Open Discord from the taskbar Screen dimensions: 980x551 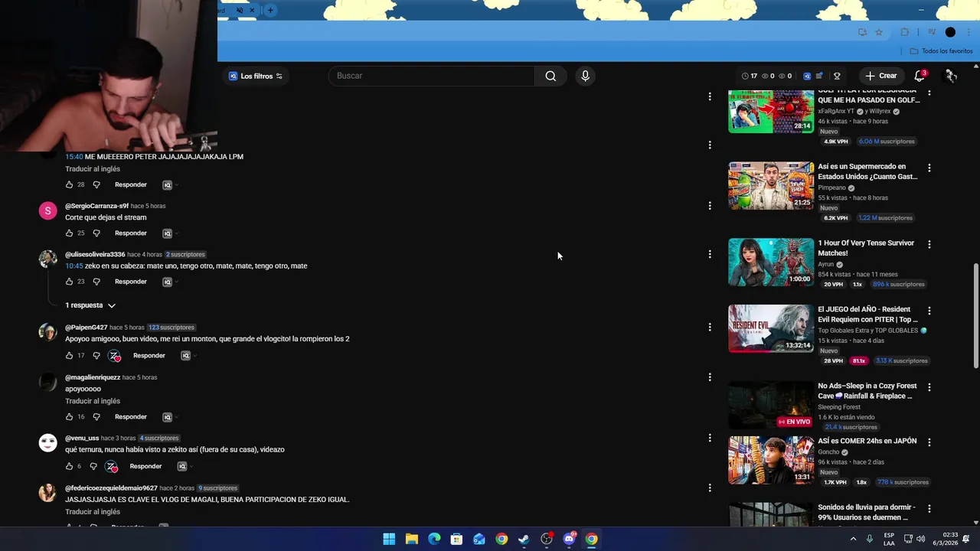[x=569, y=539]
